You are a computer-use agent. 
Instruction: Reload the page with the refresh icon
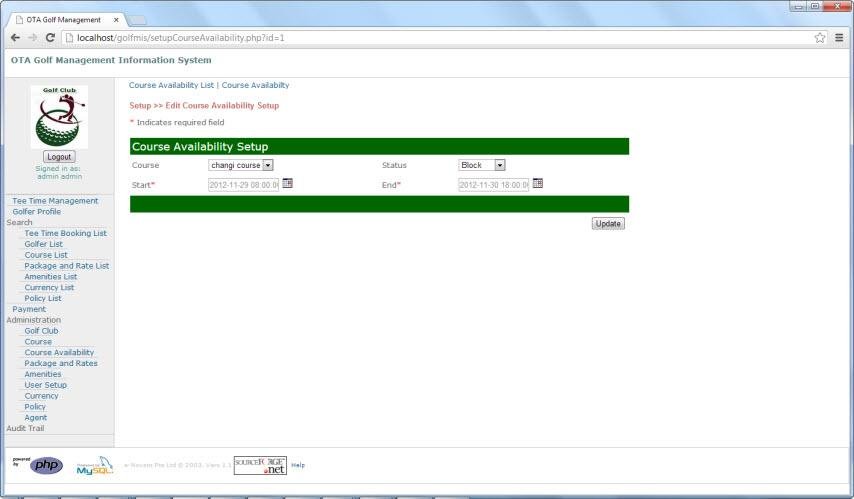click(50, 38)
